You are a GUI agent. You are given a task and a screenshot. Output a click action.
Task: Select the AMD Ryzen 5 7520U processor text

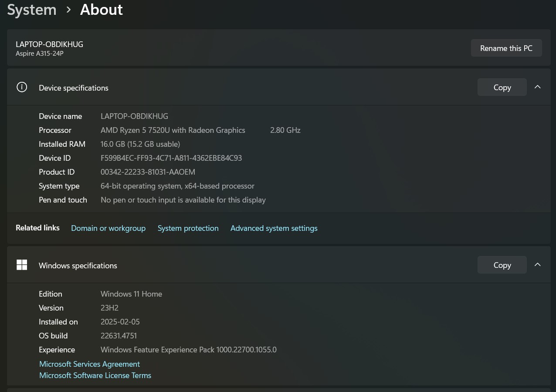point(173,130)
